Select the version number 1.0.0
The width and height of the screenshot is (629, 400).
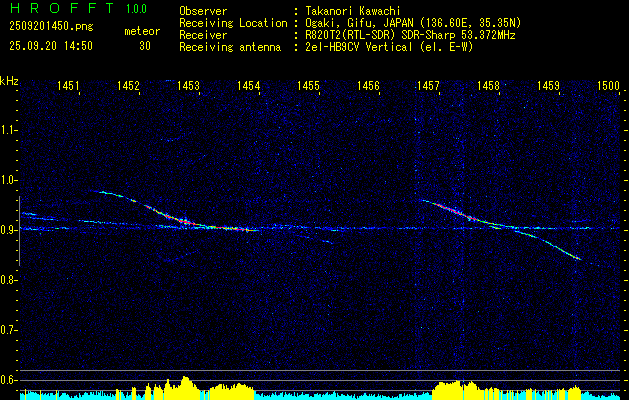(136, 8)
